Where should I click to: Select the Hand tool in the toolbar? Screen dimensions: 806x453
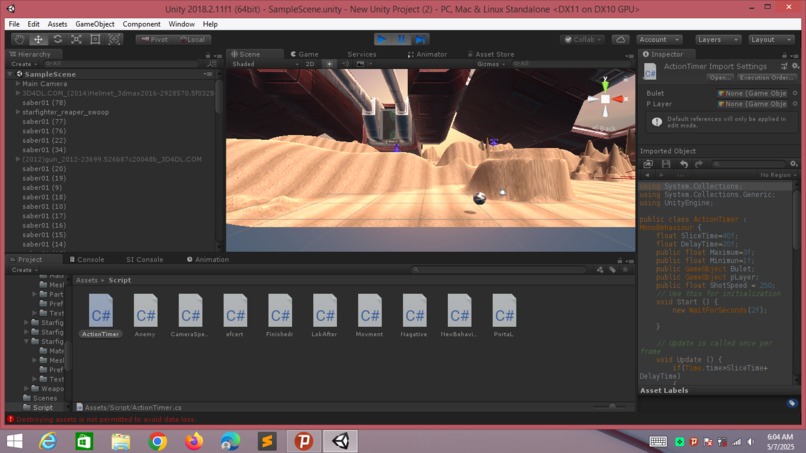click(20, 39)
